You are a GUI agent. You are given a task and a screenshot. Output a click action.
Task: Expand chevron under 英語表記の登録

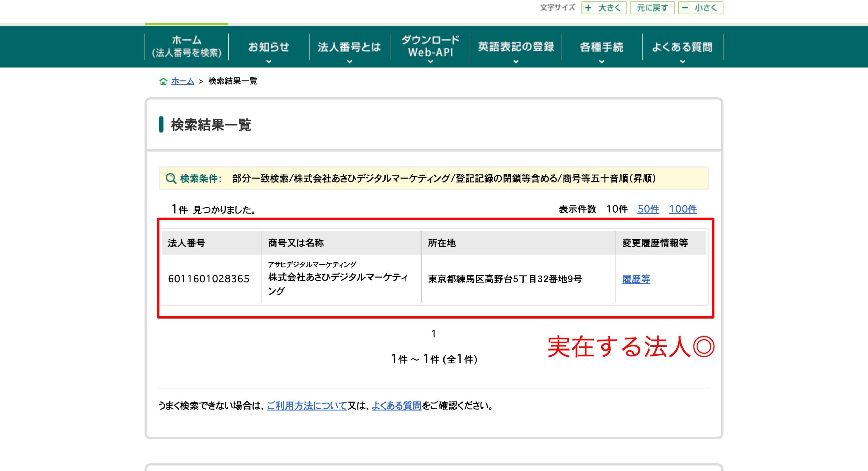[516, 62]
